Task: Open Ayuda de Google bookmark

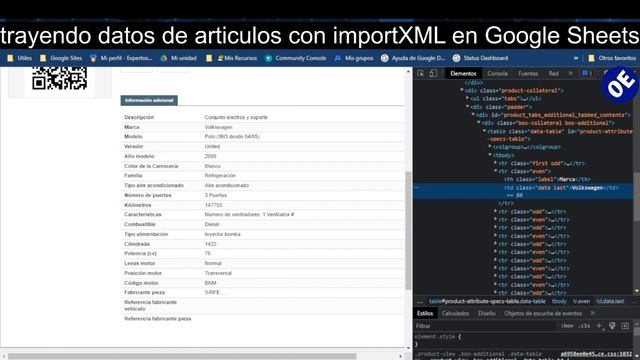Action: click(x=413, y=58)
